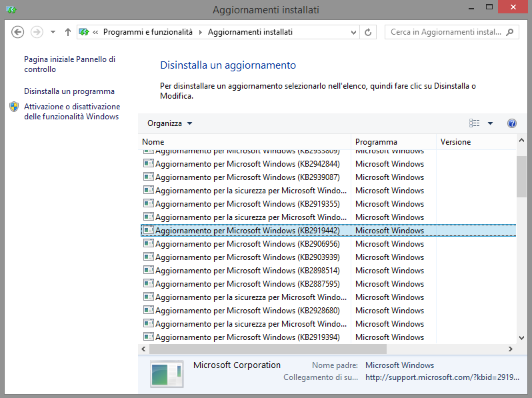
Task: Click the vertical scrollbar thumb
Action: point(521,177)
